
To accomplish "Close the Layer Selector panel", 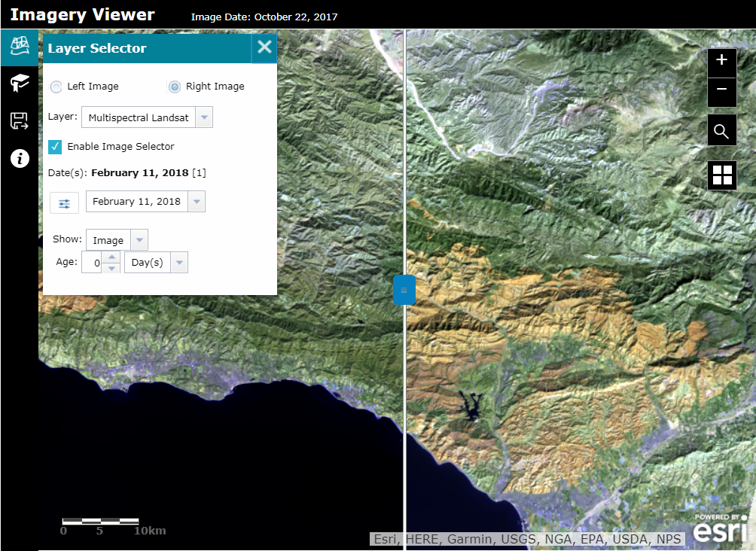I will pyautogui.click(x=264, y=47).
